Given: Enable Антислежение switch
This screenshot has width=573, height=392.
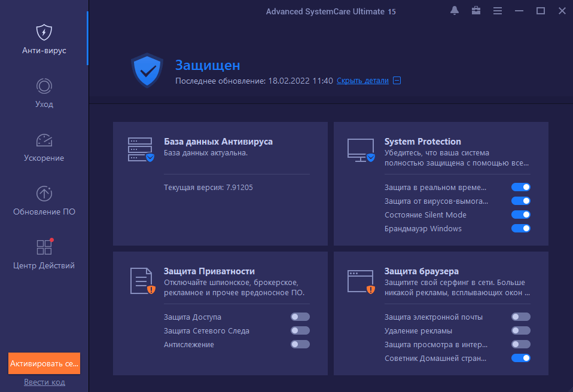Looking at the screenshot, I should [x=300, y=344].
